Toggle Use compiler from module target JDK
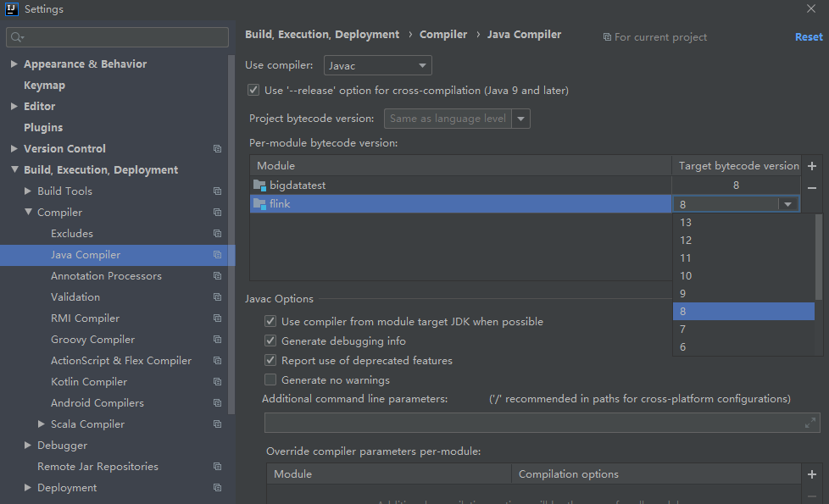This screenshot has height=504, width=829. click(270, 321)
